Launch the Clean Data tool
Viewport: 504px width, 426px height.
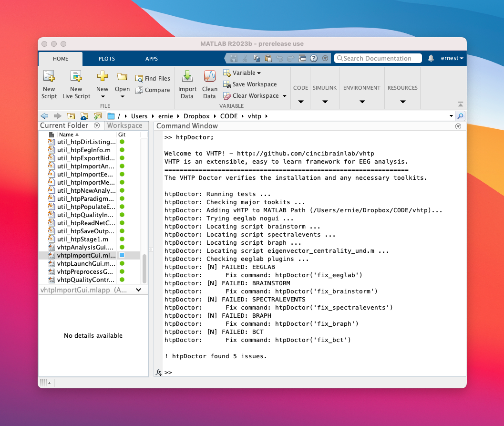click(210, 84)
